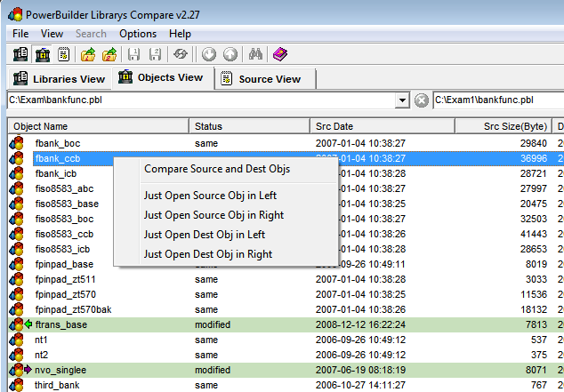Click the object icon for fiso8583_base row

[x=16, y=204]
